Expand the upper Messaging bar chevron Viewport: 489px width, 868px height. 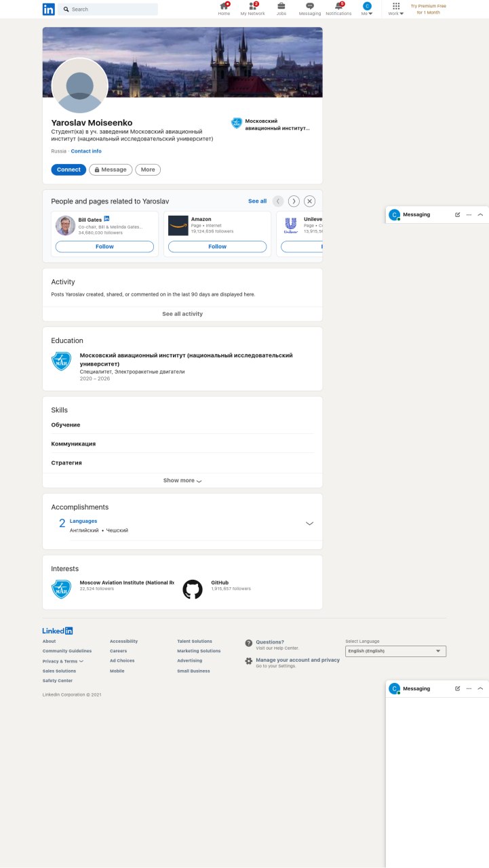point(480,214)
